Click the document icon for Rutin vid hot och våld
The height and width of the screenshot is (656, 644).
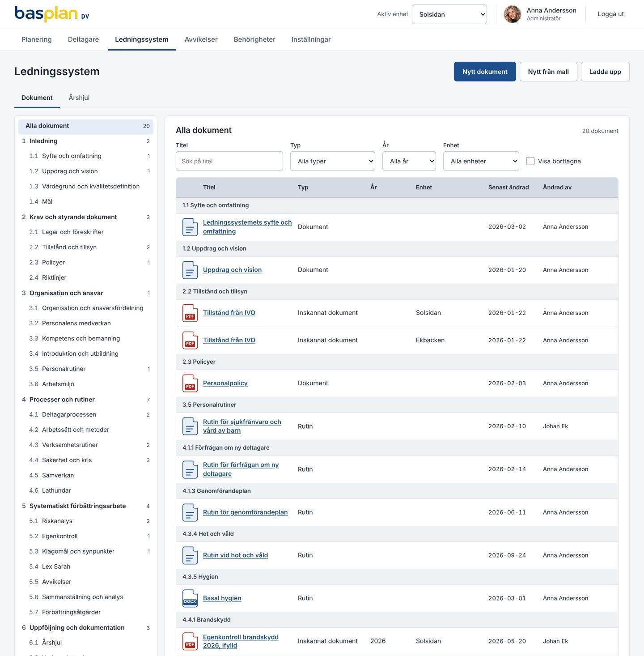(190, 555)
